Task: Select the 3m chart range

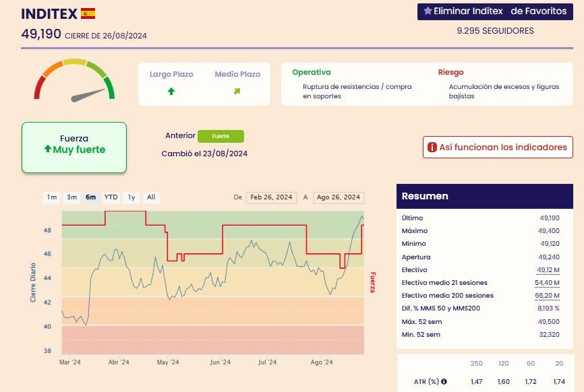Action: click(72, 197)
